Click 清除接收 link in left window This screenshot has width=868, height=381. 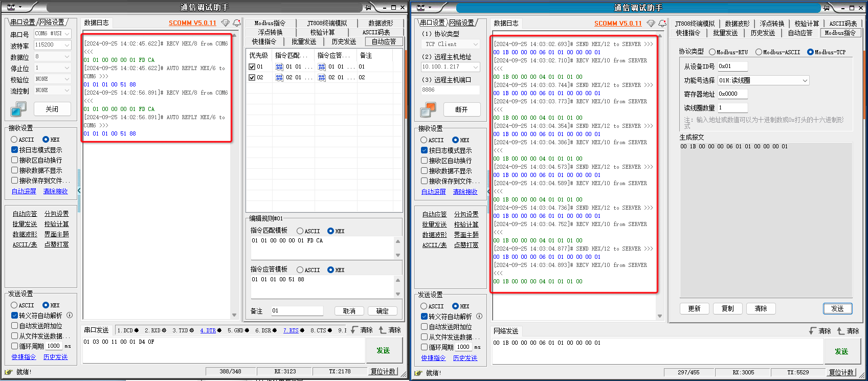(55, 191)
